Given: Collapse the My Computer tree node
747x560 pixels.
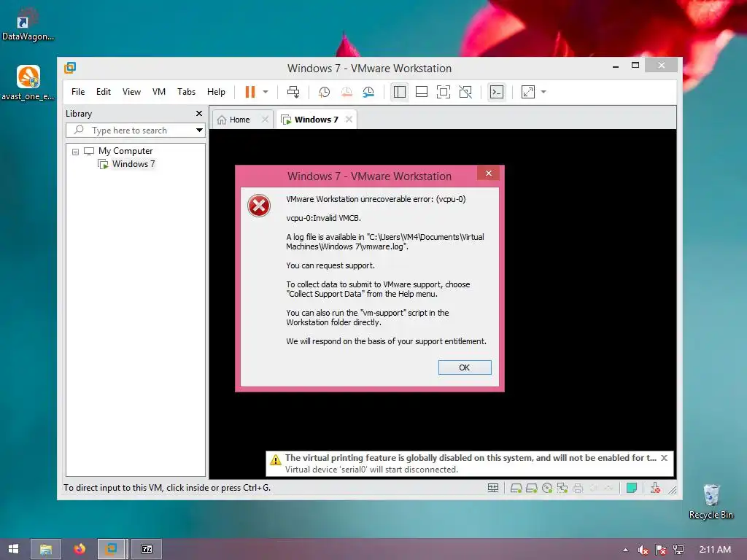Looking at the screenshot, I should [x=75, y=152].
